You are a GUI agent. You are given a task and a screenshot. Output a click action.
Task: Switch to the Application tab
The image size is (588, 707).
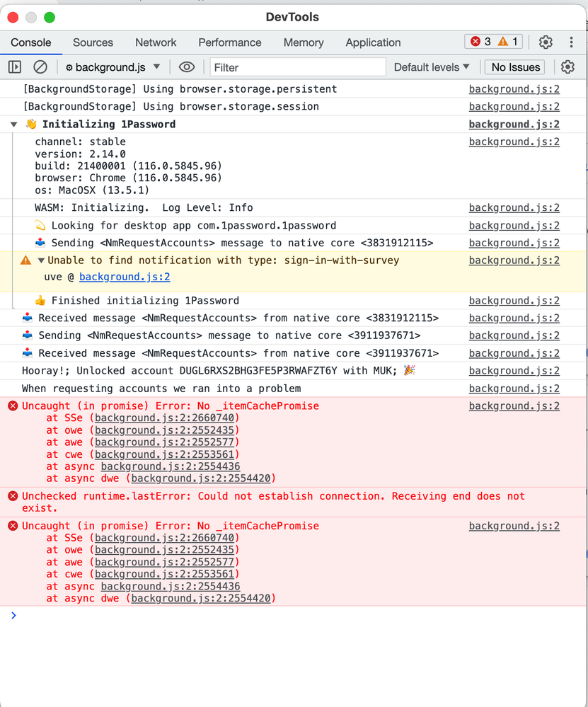pyautogui.click(x=373, y=42)
